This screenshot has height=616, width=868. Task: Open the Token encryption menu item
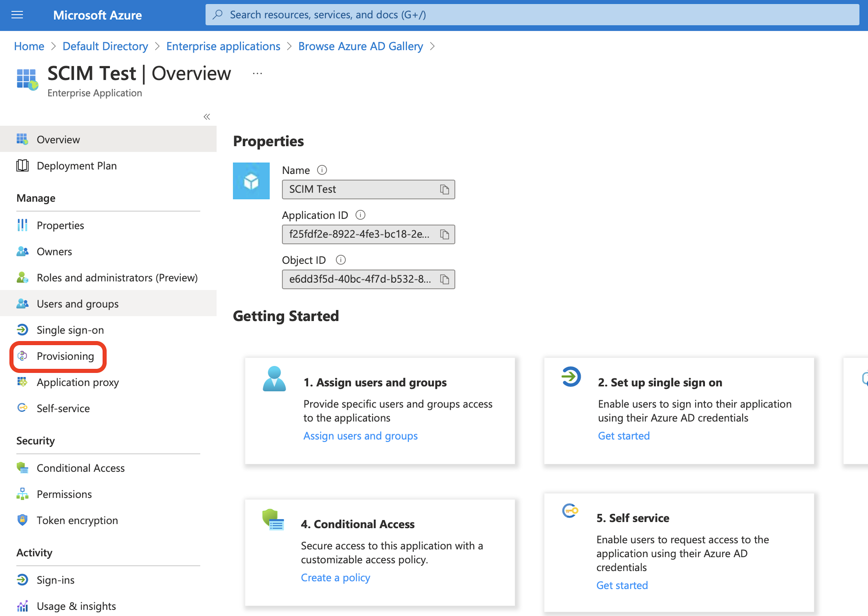point(77,520)
